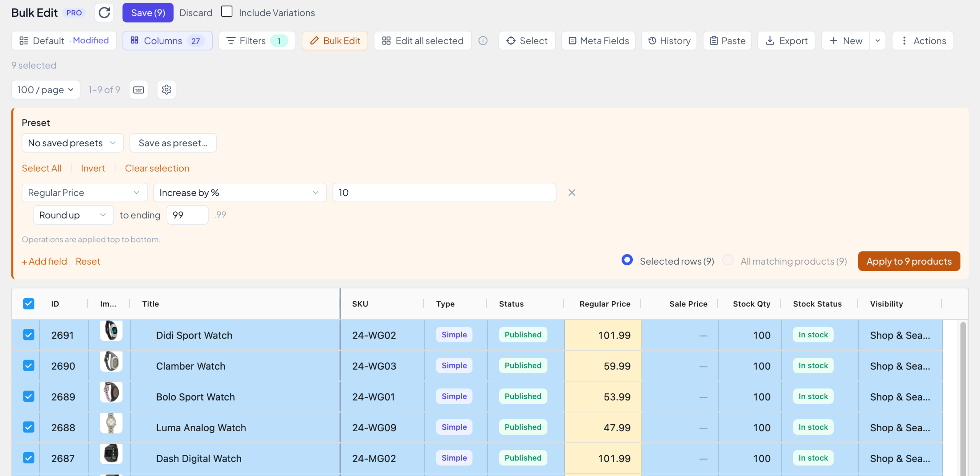
Task: Uncheck the Didi Sport Watch row
Action: pyautogui.click(x=29, y=335)
